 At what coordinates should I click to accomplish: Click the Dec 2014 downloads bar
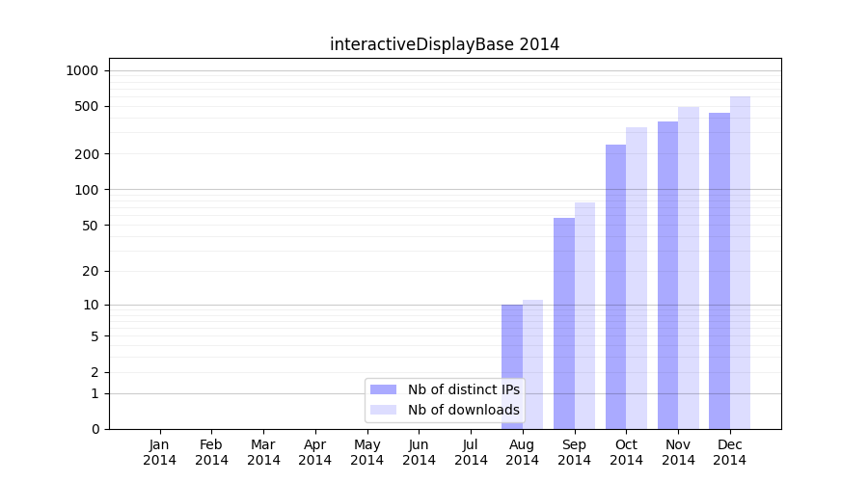(x=740, y=262)
